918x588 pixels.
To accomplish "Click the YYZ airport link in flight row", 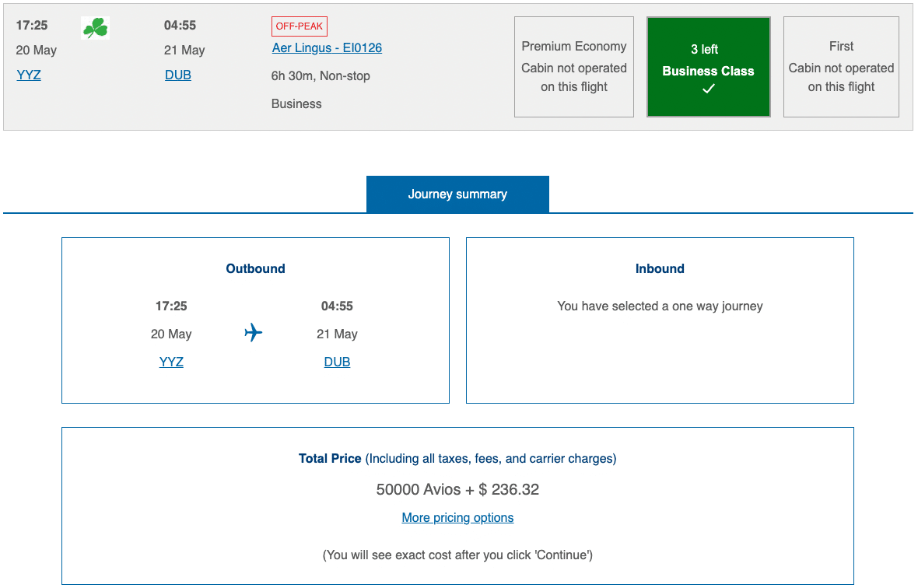I will click(x=29, y=75).
